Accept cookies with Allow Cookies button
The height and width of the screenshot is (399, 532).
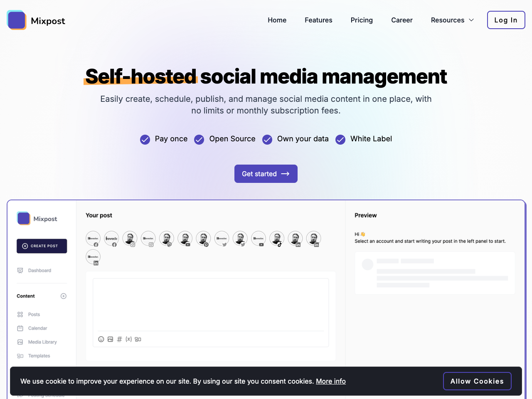coord(477,381)
